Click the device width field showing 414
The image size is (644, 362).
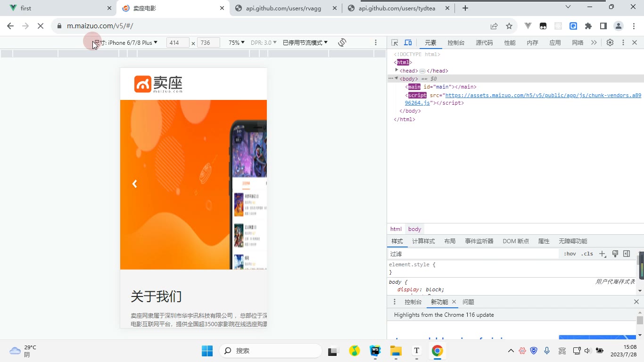click(178, 42)
